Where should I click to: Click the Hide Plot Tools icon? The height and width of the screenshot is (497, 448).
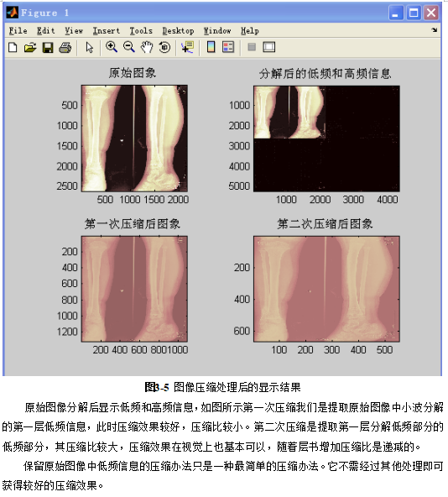pos(252,47)
